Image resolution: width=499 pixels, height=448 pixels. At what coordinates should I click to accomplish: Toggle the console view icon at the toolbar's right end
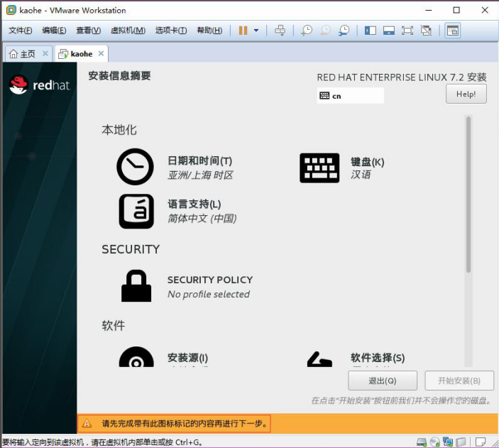(x=453, y=31)
